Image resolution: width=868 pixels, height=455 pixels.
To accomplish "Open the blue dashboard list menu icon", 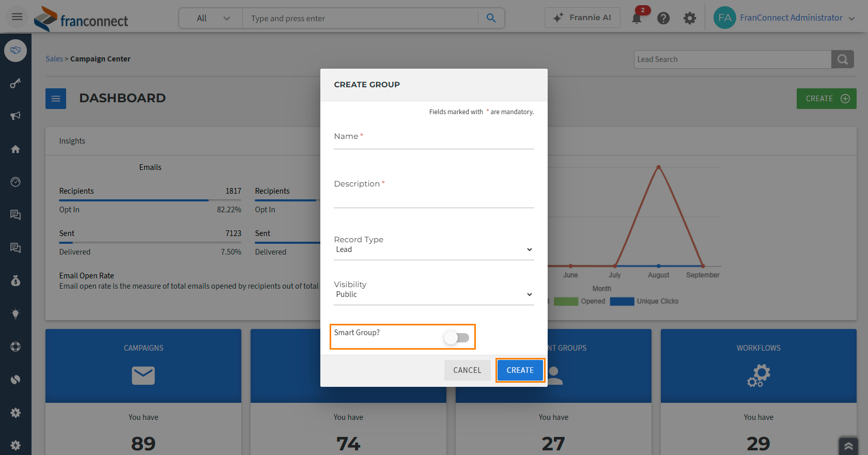I will (x=56, y=99).
